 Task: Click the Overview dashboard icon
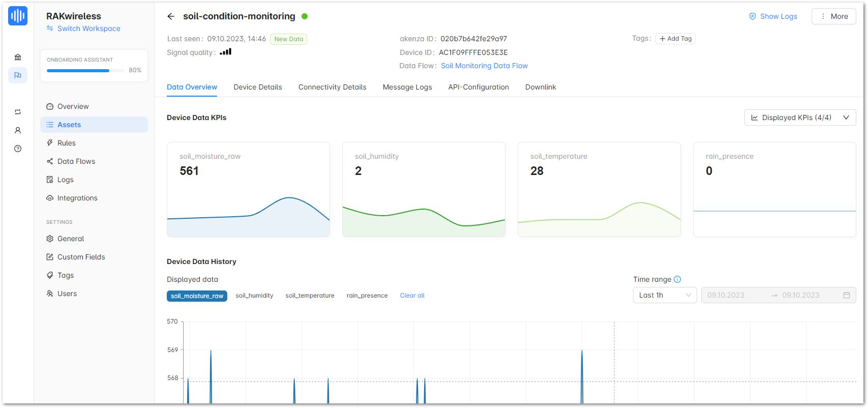coord(50,106)
